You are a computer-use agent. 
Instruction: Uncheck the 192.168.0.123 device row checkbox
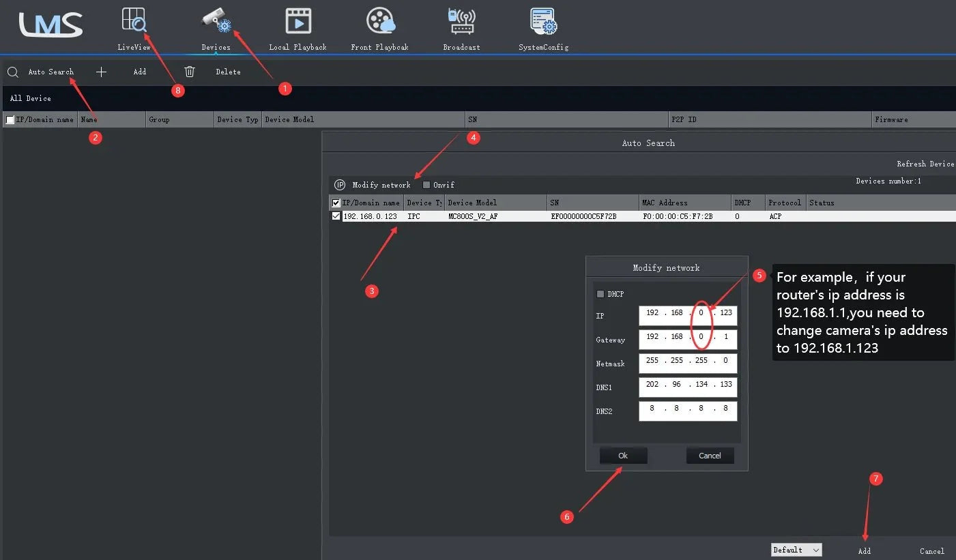click(x=336, y=216)
